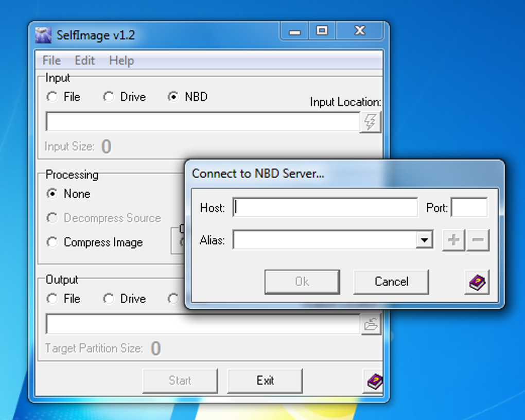Viewport: 525px width, 420px height.
Task: Click the SelfImage title bar app icon
Action: click(x=44, y=35)
